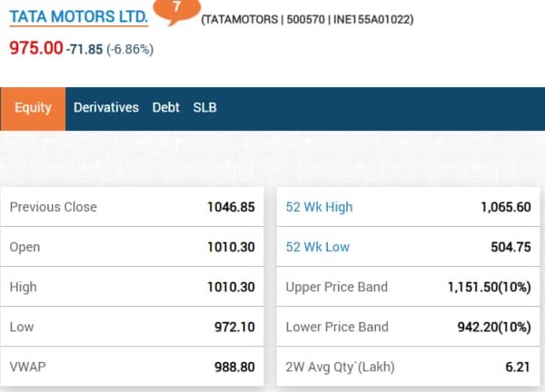Click the orange 7 notification badge
This screenshot has width=545, height=392.
tap(174, 7)
